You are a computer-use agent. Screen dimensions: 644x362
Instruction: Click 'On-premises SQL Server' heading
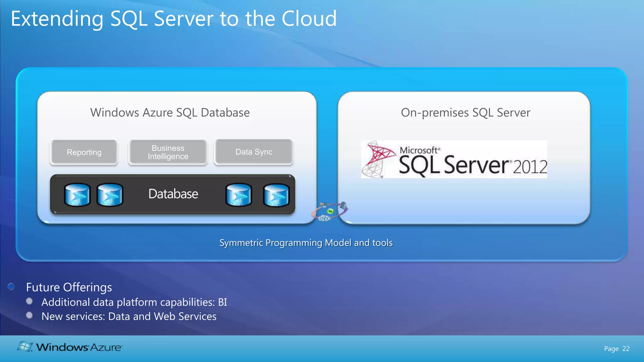(465, 112)
